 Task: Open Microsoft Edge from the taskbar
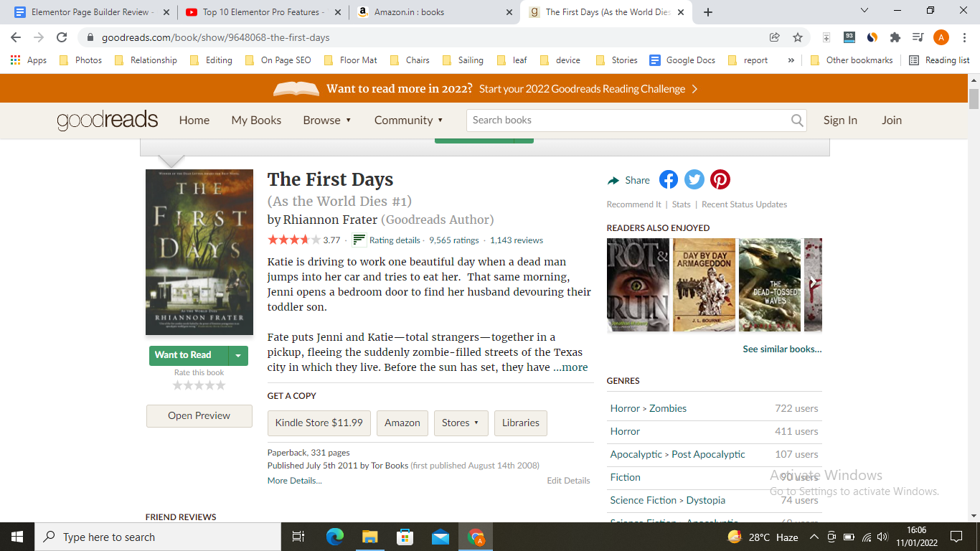(335, 537)
